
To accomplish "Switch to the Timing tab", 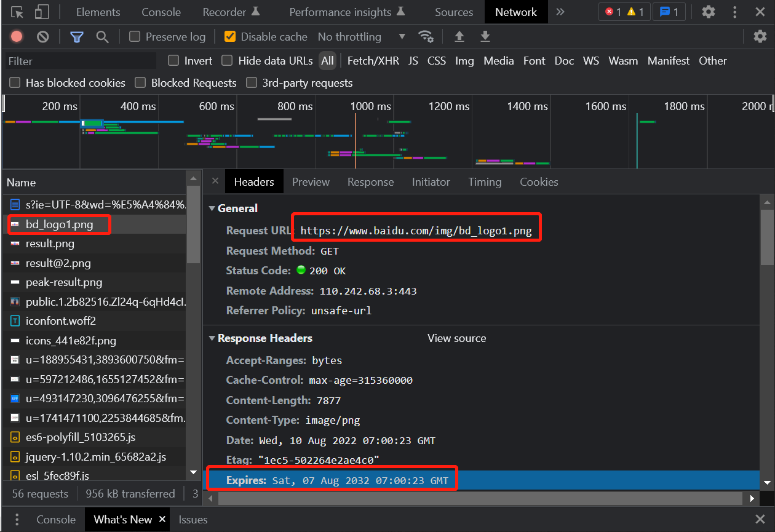I will coord(485,182).
